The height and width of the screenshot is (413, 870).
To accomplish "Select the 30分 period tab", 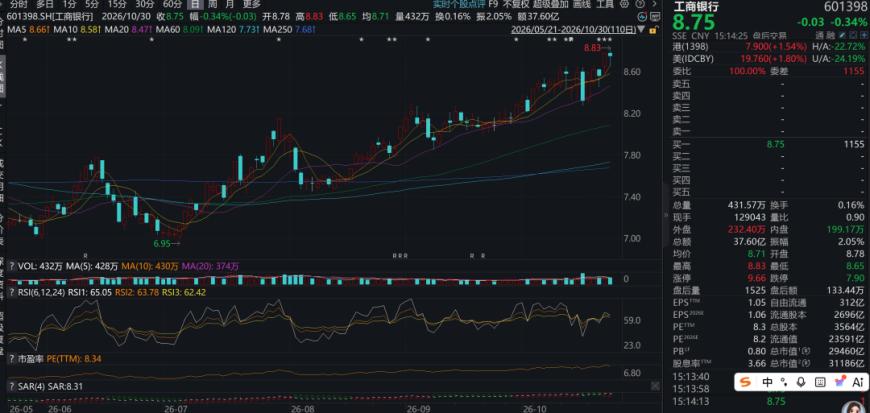I will pyautogui.click(x=145, y=4).
